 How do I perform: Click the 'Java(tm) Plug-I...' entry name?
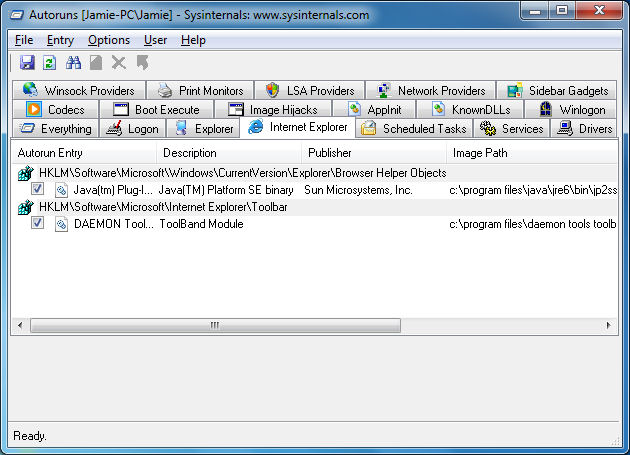(113, 190)
